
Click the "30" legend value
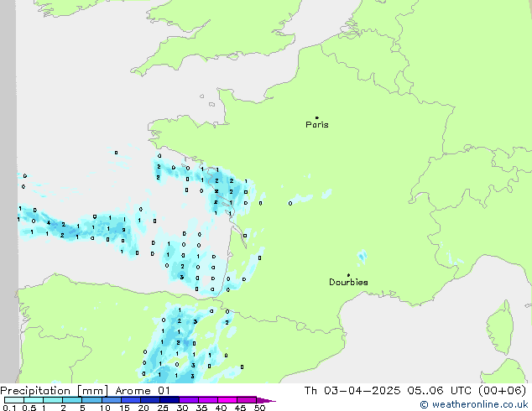pos(183,408)
